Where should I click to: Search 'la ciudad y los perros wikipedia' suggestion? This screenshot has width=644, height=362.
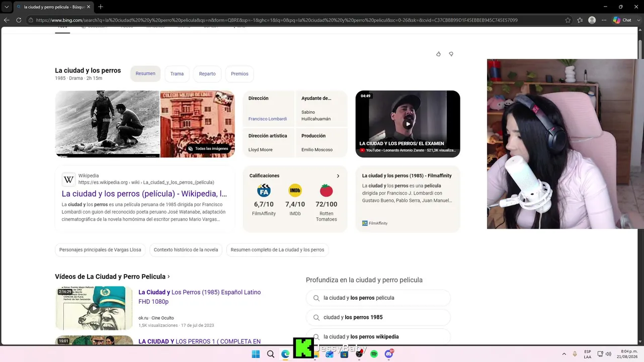[378, 337]
